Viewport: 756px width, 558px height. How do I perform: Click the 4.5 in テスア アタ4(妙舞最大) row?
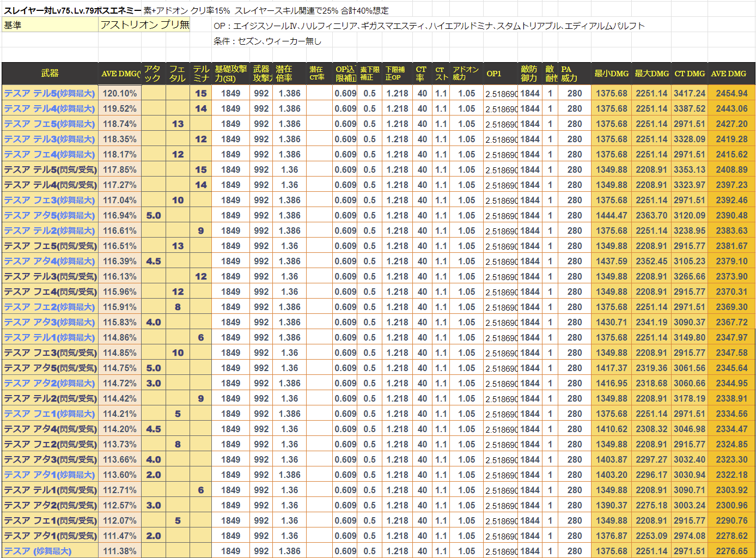(154, 261)
